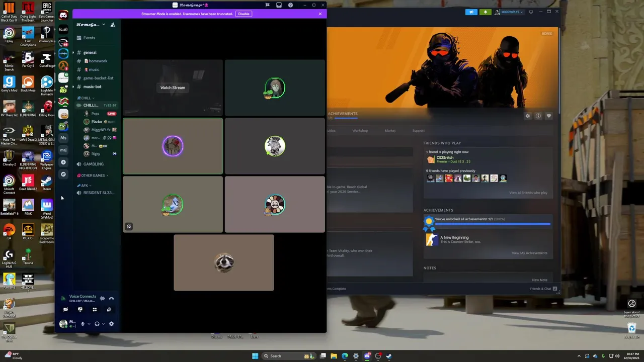Dismiss the Streamer Mode banner X
The image size is (644, 362).
[x=320, y=14]
